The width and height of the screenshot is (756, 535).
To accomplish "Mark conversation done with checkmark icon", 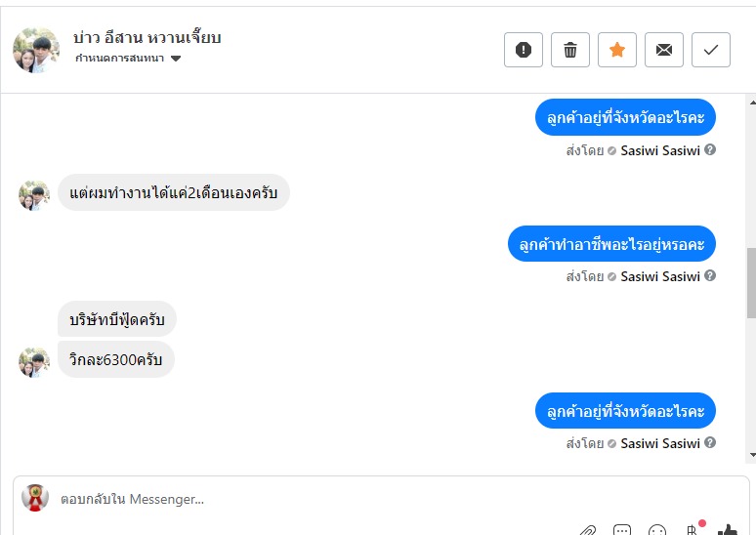I will 711,50.
